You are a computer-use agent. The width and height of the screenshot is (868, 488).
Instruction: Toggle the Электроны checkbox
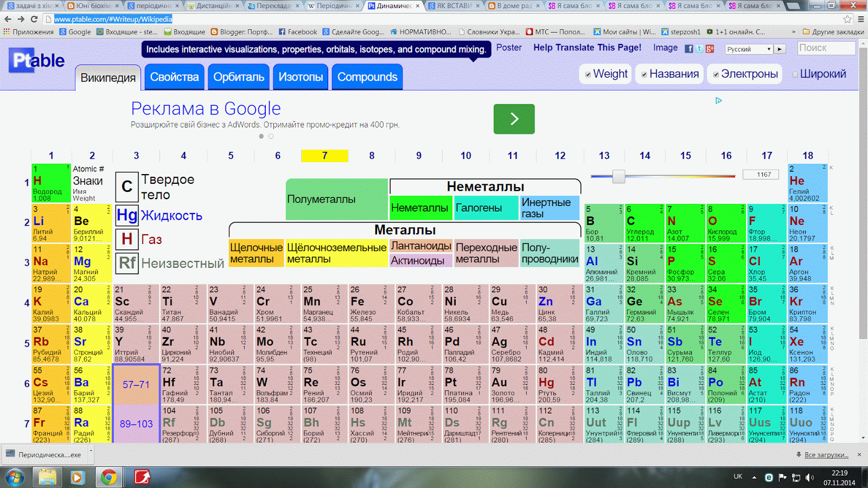click(716, 75)
